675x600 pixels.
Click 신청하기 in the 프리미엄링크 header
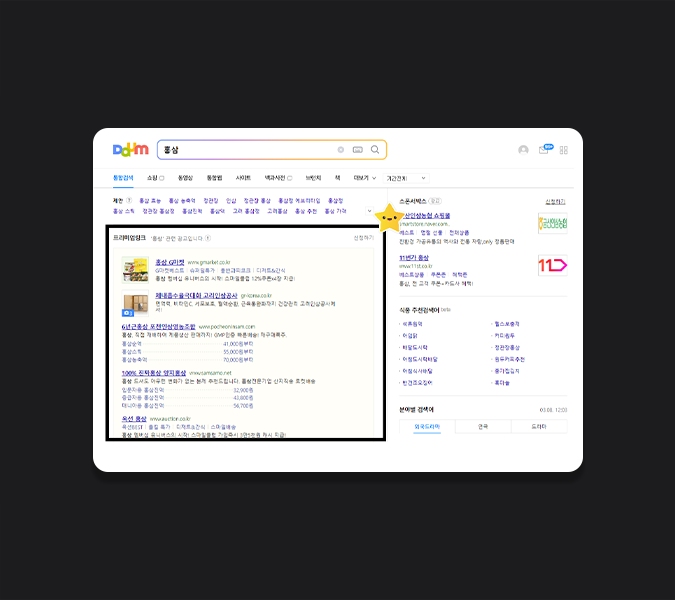coord(364,238)
